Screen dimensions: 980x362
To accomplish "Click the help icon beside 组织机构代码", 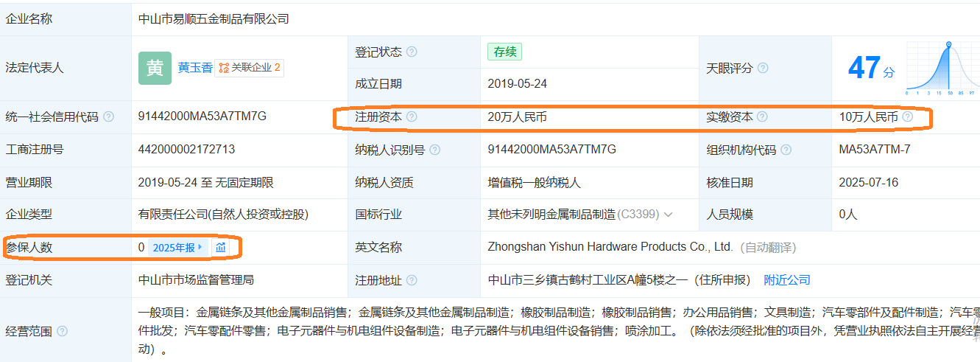I will (786, 150).
